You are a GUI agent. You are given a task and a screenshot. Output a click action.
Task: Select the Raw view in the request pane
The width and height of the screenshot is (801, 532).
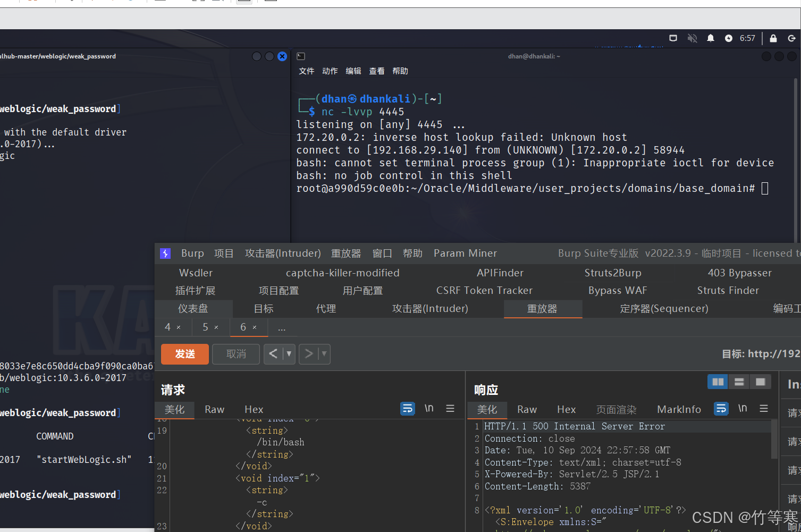[x=215, y=410]
